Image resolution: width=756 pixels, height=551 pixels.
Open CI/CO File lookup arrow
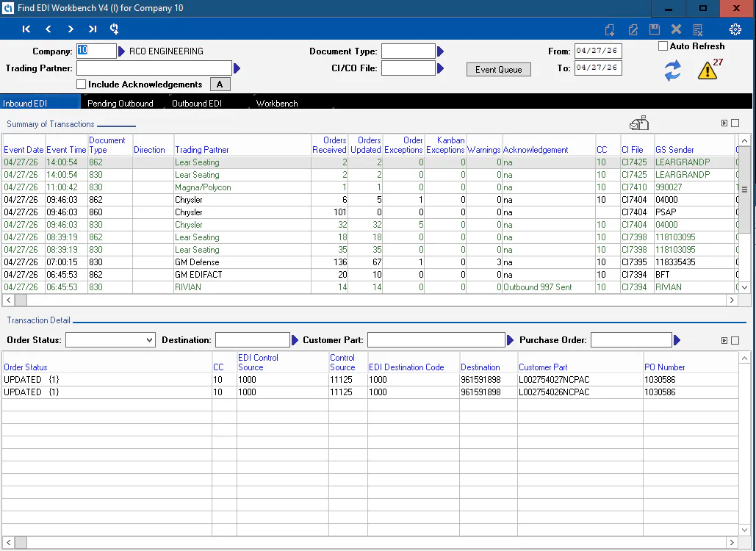click(440, 68)
